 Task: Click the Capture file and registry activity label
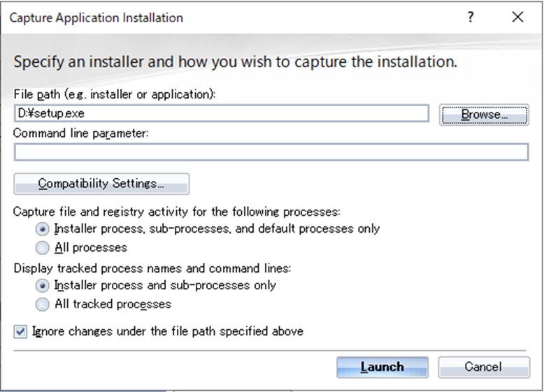coord(177,210)
